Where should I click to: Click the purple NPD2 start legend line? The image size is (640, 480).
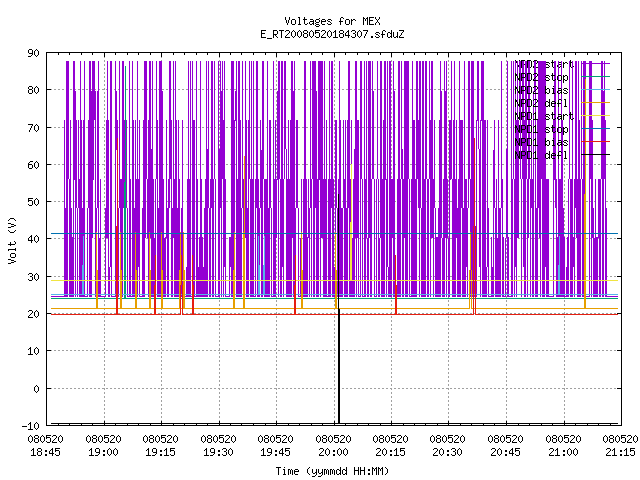coord(596,64)
